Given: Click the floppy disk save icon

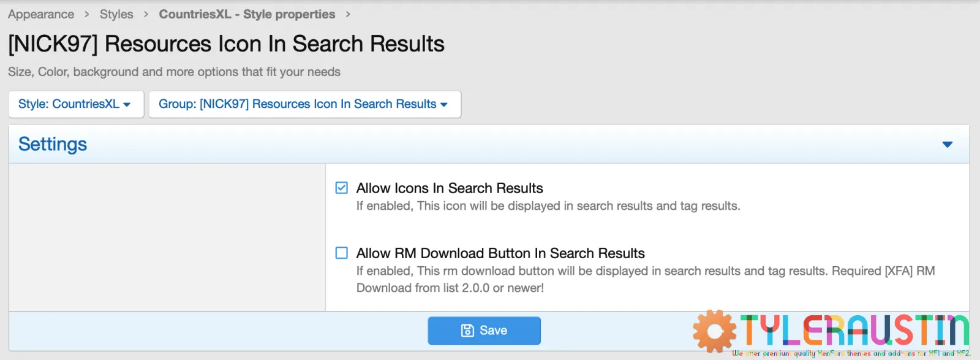Looking at the screenshot, I should click(467, 331).
